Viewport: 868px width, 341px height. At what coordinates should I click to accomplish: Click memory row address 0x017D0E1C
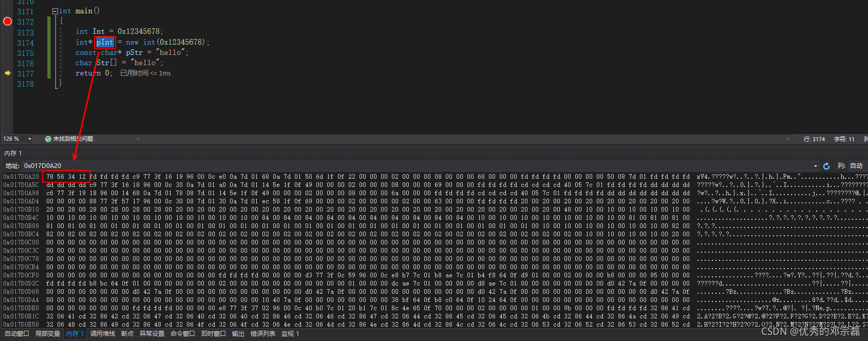click(x=21, y=316)
